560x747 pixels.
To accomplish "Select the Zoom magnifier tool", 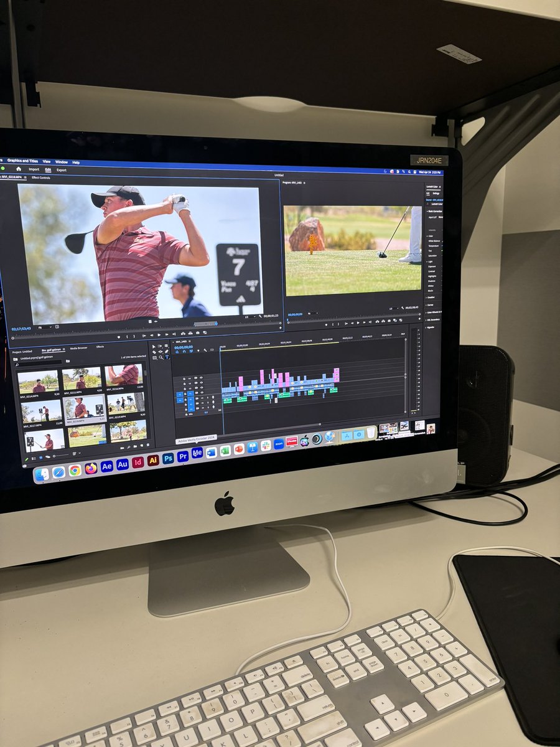I will [161, 357].
